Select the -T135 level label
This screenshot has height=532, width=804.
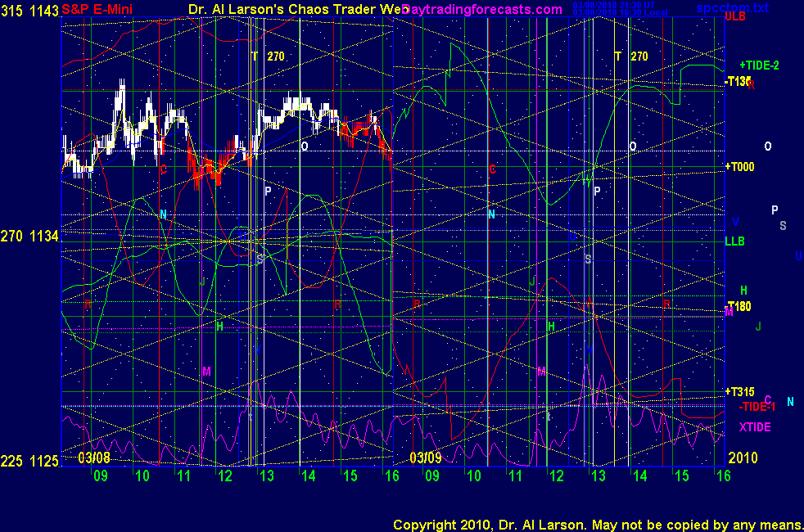pyautogui.click(x=738, y=81)
